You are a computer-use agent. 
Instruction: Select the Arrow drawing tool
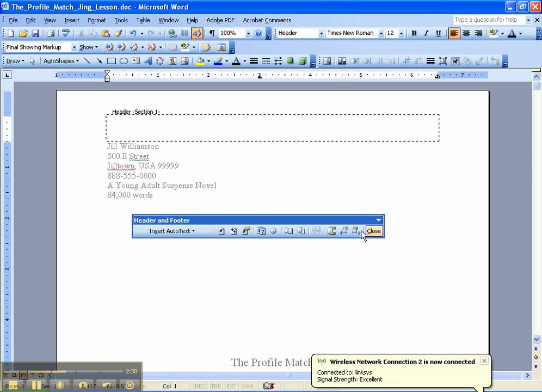(99, 61)
